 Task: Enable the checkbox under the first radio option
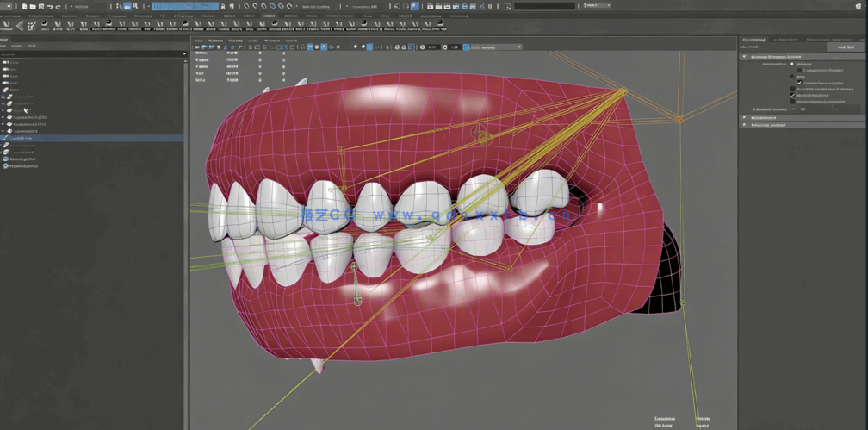pos(800,70)
